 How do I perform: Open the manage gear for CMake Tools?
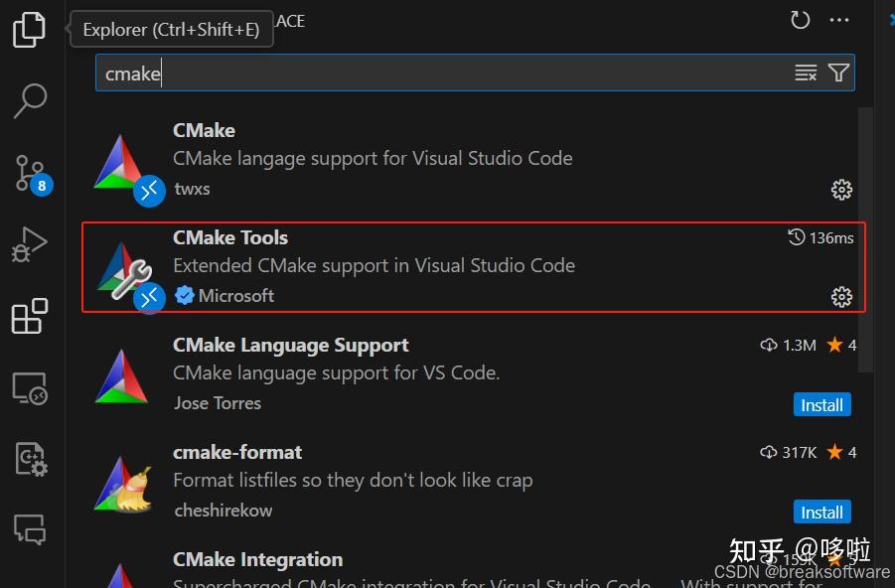coord(840,296)
